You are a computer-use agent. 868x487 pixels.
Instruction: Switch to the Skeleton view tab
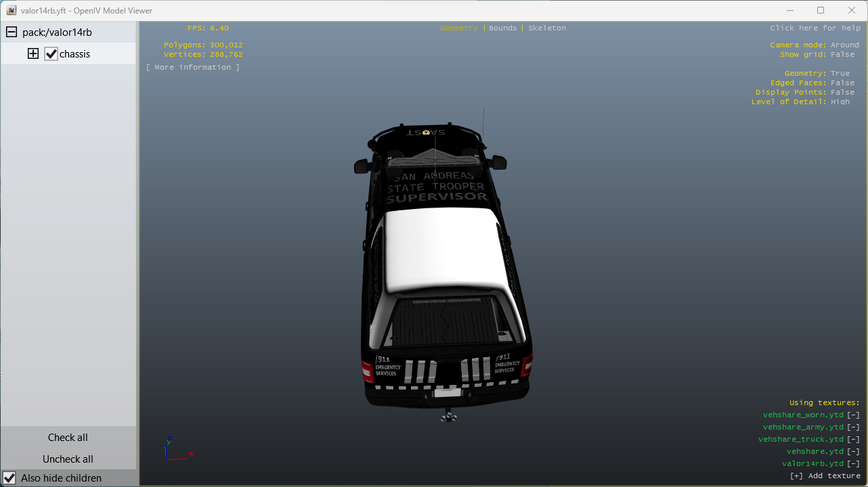click(547, 28)
